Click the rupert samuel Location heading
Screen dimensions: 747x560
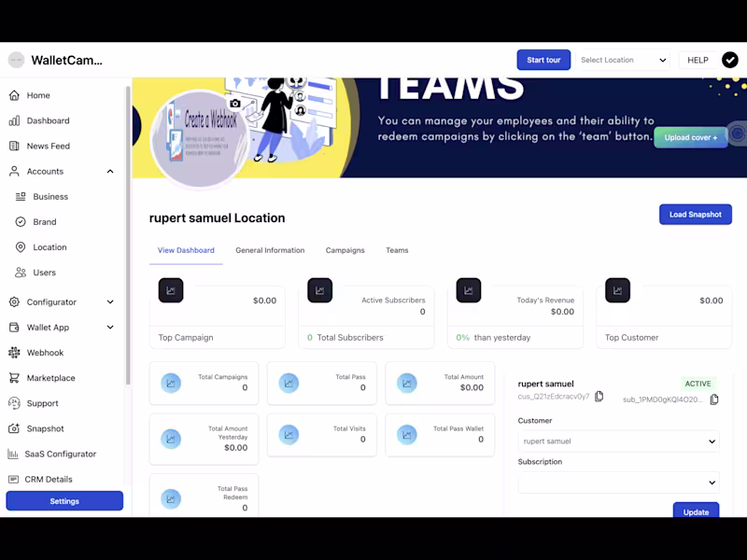coord(218,218)
